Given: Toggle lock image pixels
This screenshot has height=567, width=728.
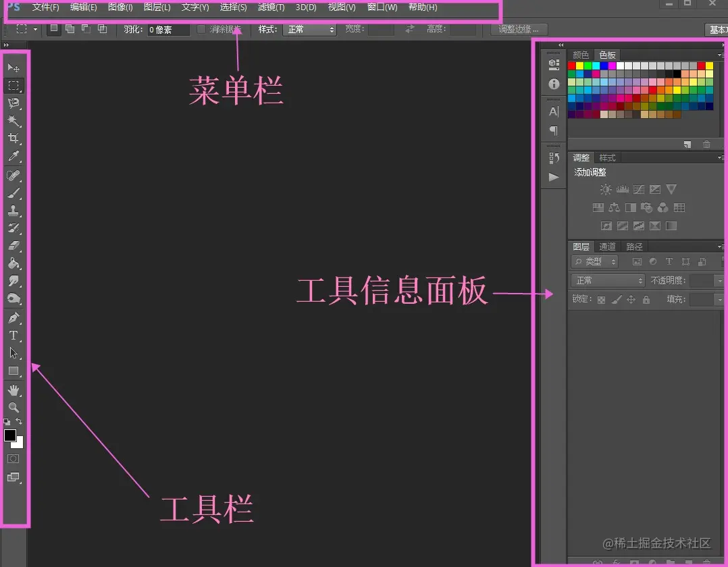Looking at the screenshot, I should (x=616, y=300).
